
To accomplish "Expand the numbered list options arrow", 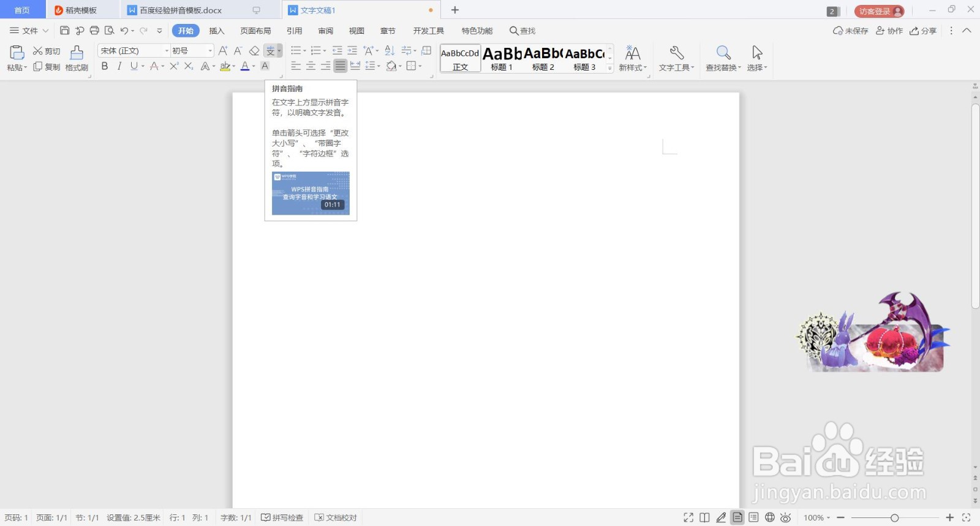I will 324,51.
